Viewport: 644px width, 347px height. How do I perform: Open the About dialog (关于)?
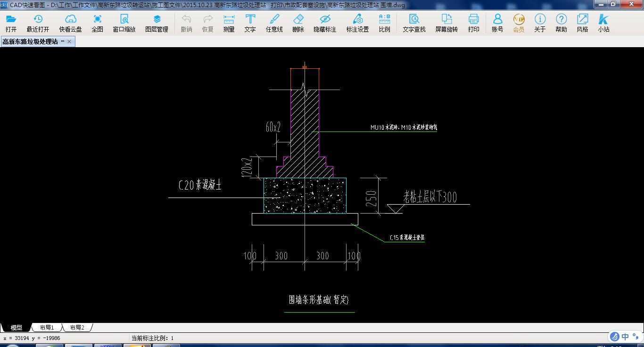point(540,23)
